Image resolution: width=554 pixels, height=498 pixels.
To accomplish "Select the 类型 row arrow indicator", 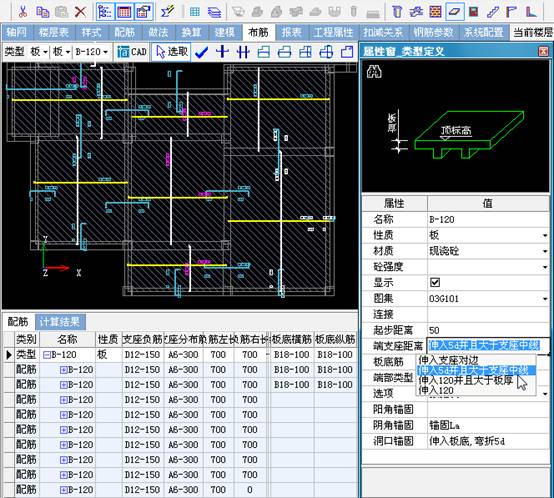I will point(9,355).
